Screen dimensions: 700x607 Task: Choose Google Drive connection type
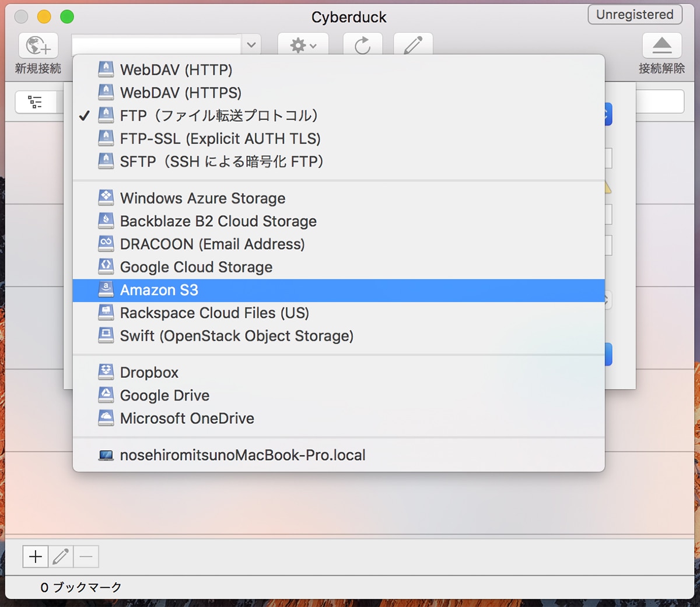[x=164, y=395]
